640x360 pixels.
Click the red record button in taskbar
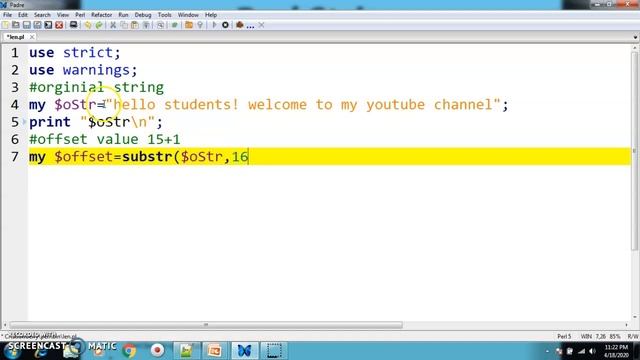(x=157, y=350)
